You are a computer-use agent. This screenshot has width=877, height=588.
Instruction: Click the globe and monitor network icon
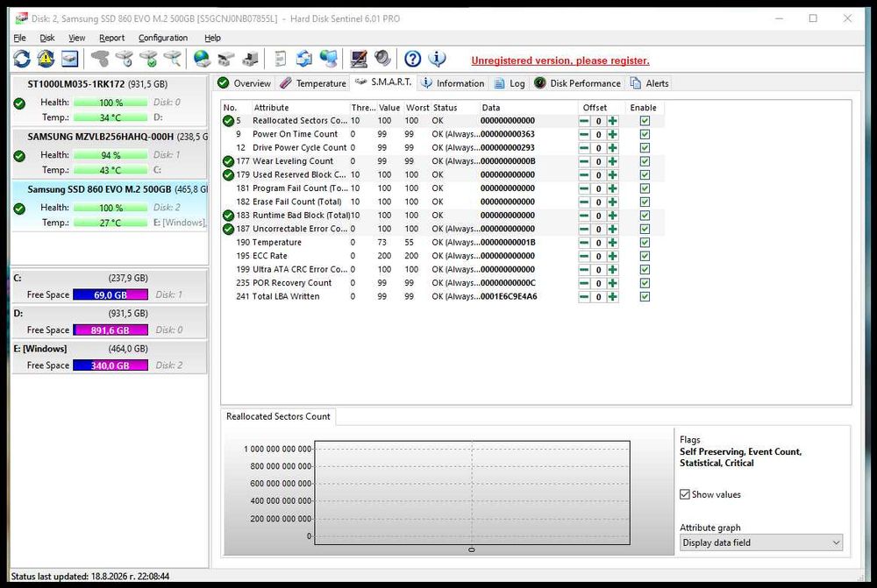tap(328, 59)
